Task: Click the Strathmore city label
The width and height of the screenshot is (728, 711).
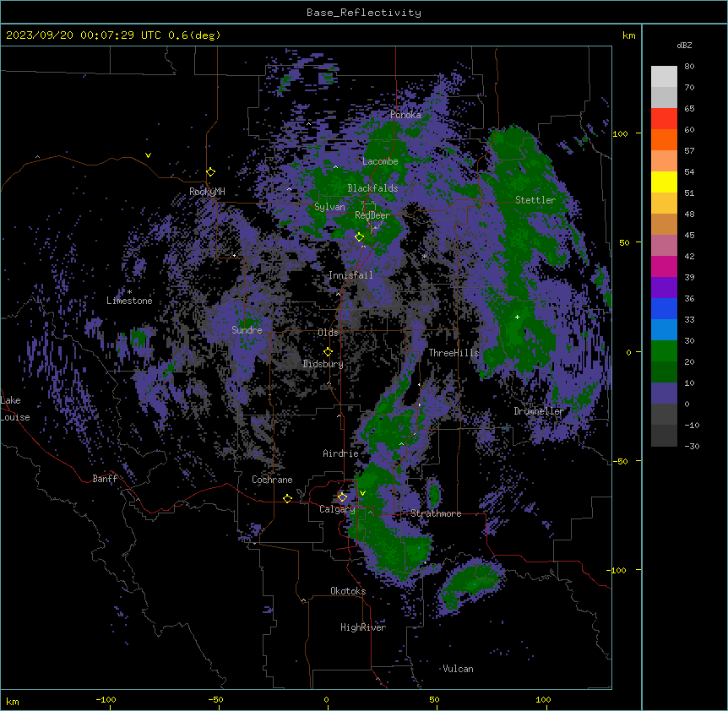Action: tap(436, 513)
